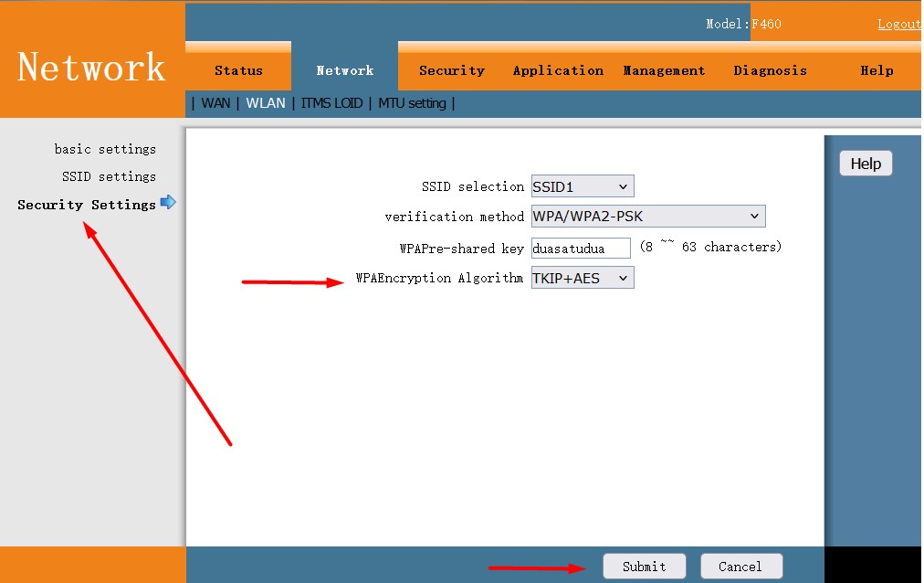Open the SSID selection dropdown
Viewport: 924px width, 583px height.
(x=582, y=185)
